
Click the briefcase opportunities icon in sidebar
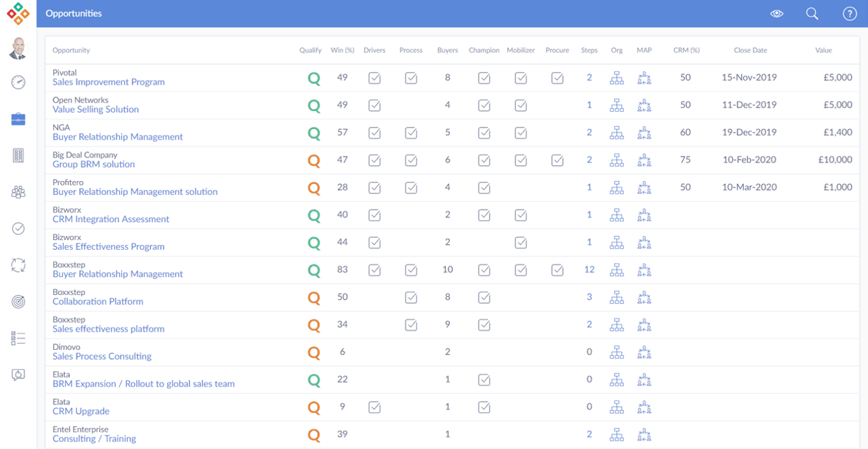[x=18, y=119]
